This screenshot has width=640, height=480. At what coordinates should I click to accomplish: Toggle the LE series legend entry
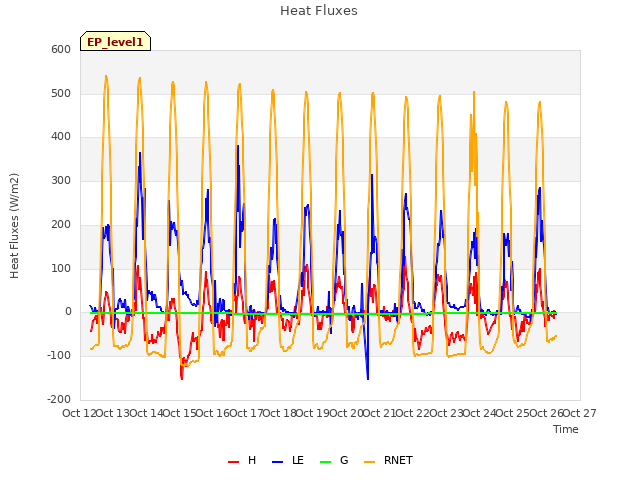coord(288,460)
